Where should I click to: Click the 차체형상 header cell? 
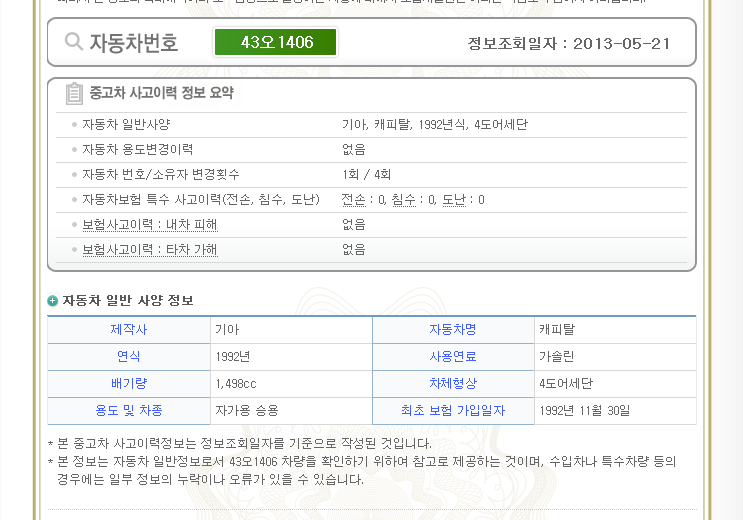[453, 383]
